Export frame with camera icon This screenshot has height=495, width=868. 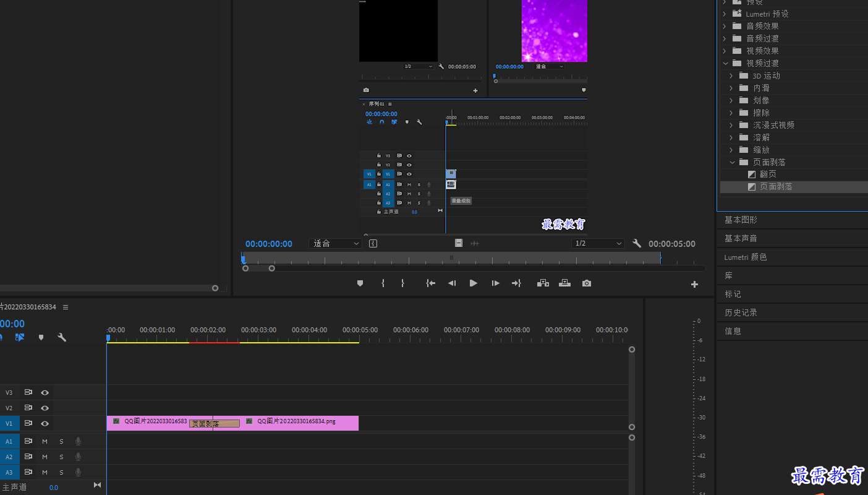point(587,283)
